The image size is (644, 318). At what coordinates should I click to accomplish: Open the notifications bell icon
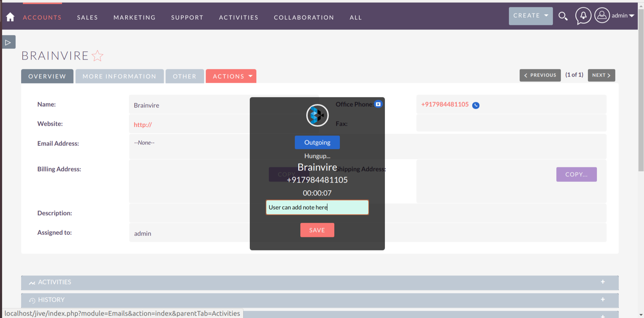(x=583, y=16)
